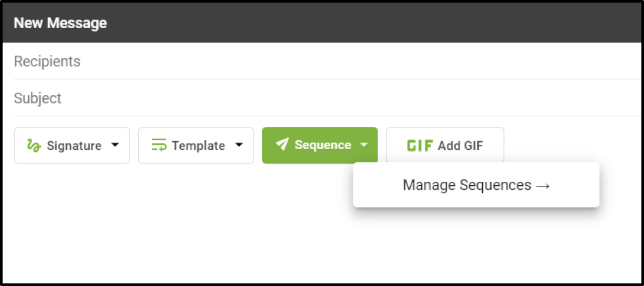Expand the Signature dropdown arrow
Image resolution: width=644 pixels, height=286 pixels.
(115, 145)
